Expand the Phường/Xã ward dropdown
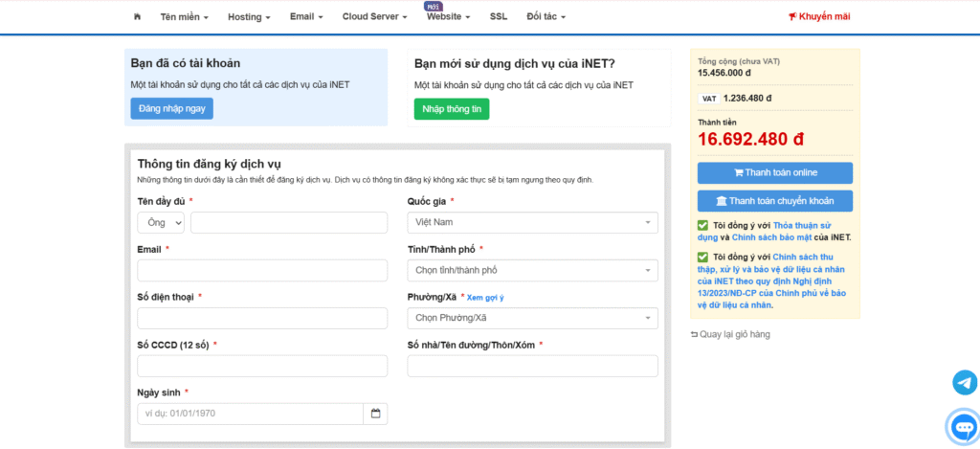980x449 pixels. (532, 318)
